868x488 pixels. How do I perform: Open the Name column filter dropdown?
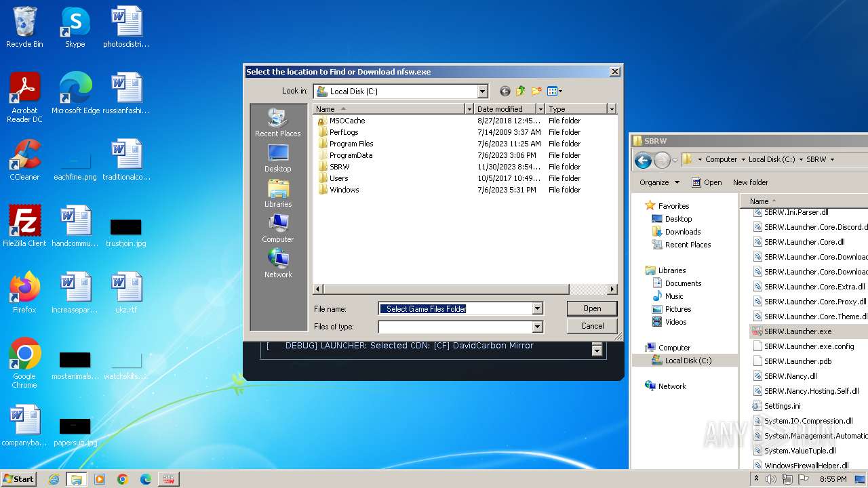pyautogui.click(x=469, y=108)
